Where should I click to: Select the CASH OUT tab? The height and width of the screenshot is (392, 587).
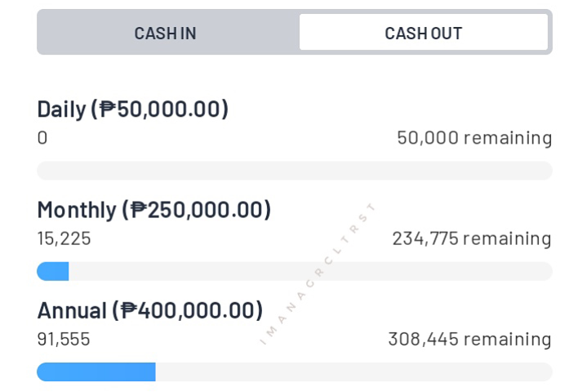(424, 32)
